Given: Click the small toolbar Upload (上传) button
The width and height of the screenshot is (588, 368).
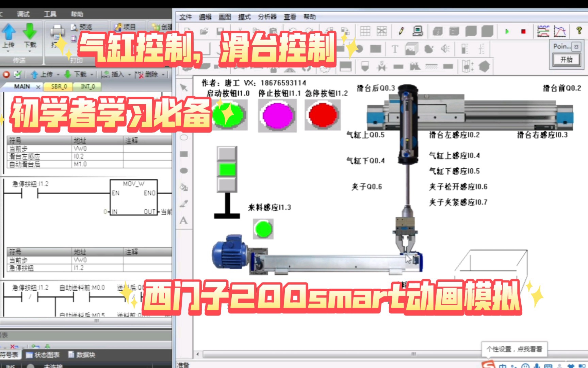Looking at the screenshot, I should click(42, 74).
